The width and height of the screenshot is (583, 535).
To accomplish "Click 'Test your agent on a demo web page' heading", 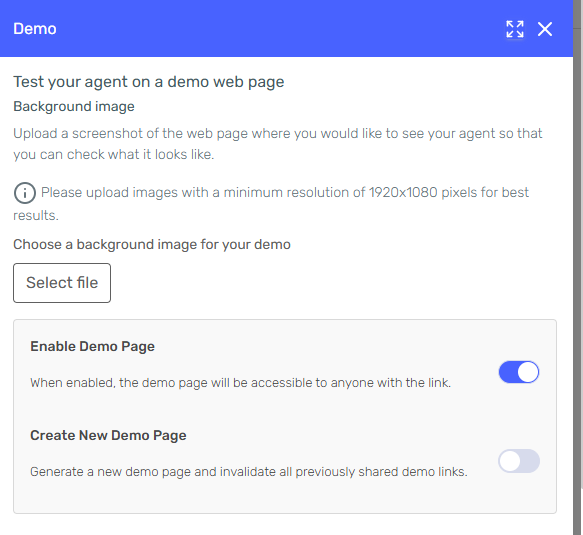I will coord(149,82).
